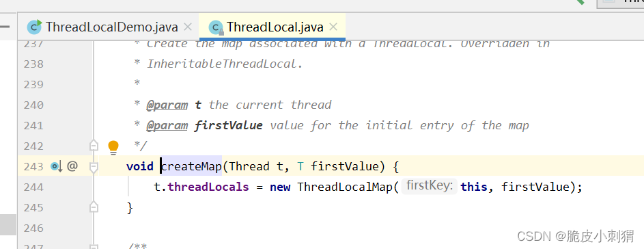The width and height of the screenshot is (644, 249).
Task: Collapse the createMap method fold on line 243
Action: click(x=94, y=167)
